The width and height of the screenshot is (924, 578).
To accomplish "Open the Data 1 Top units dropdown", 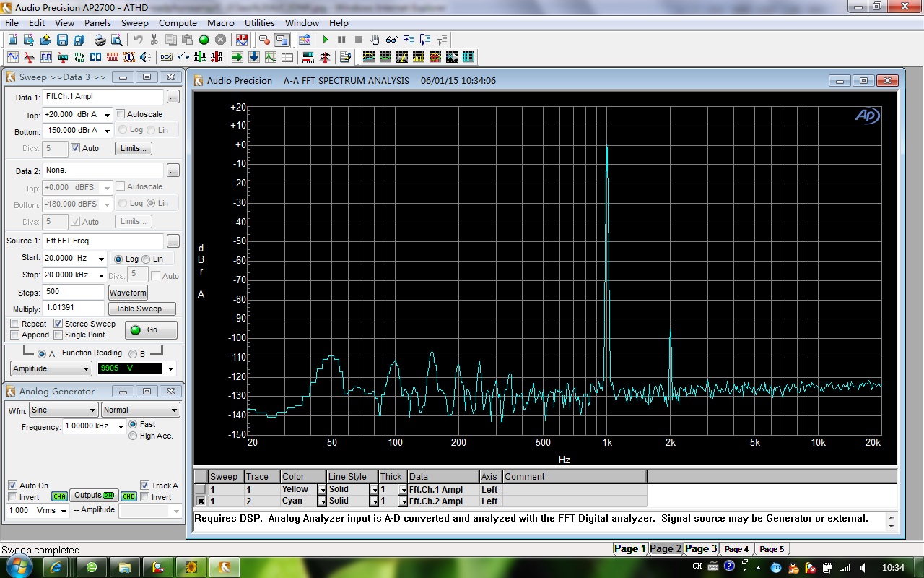I will point(107,115).
